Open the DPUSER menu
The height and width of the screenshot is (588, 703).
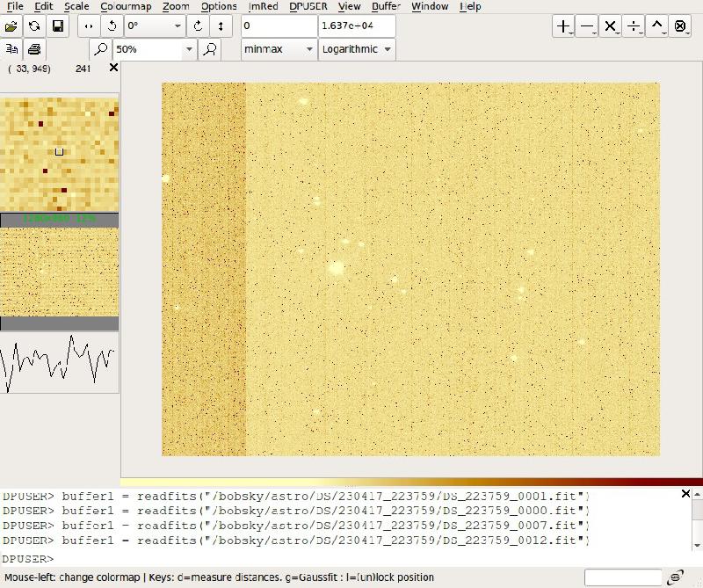coord(308,6)
